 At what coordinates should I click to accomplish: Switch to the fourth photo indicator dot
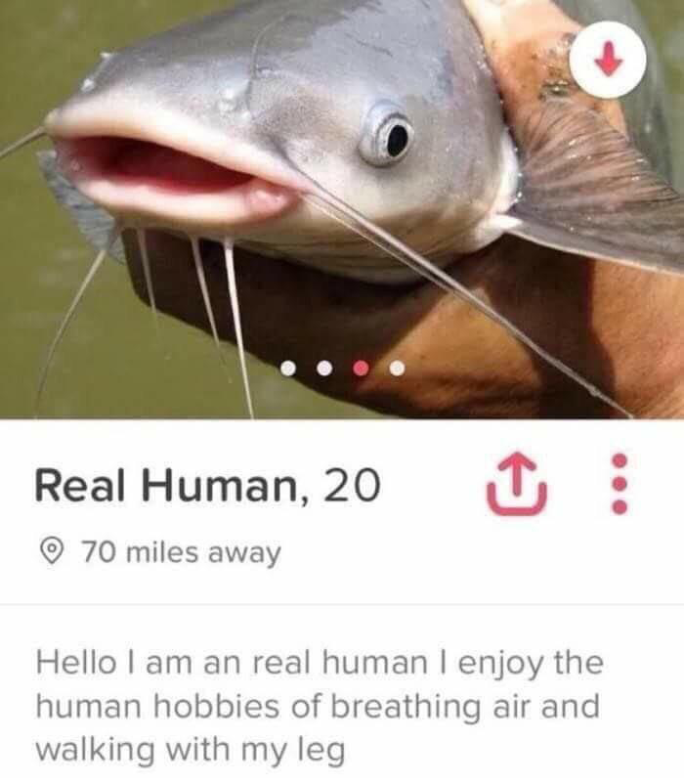pos(398,369)
